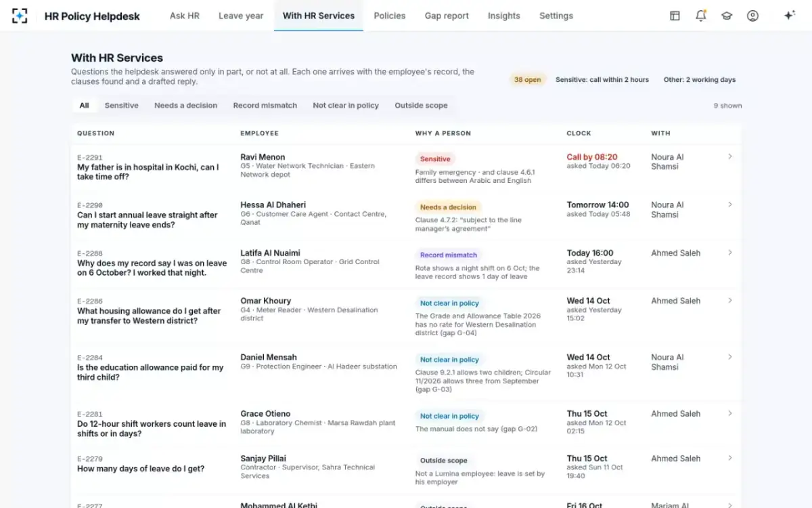
Task: Click employee name Hessa Al Dhaheri
Action: [273, 205]
